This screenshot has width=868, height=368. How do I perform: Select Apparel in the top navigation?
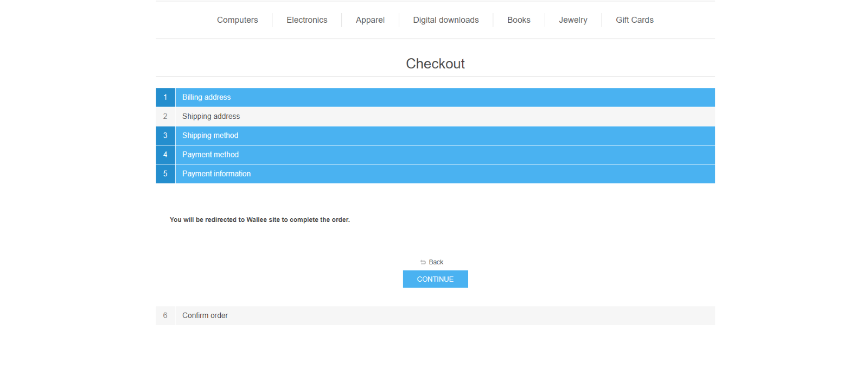pyautogui.click(x=370, y=20)
